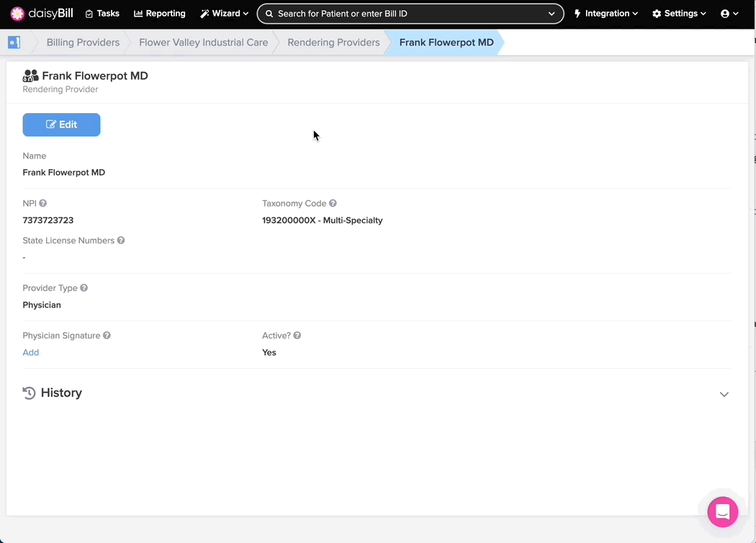Click the State License Numbers help icon

point(121,240)
